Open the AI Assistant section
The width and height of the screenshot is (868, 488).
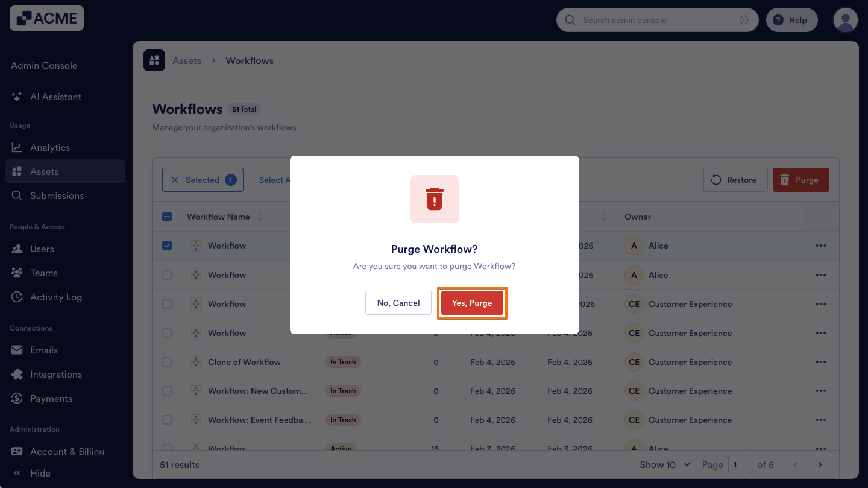pos(56,97)
